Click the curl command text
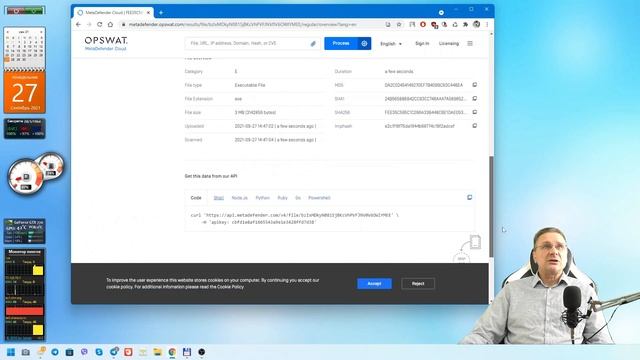Screen dimensions: 640x360 pos(294,218)
